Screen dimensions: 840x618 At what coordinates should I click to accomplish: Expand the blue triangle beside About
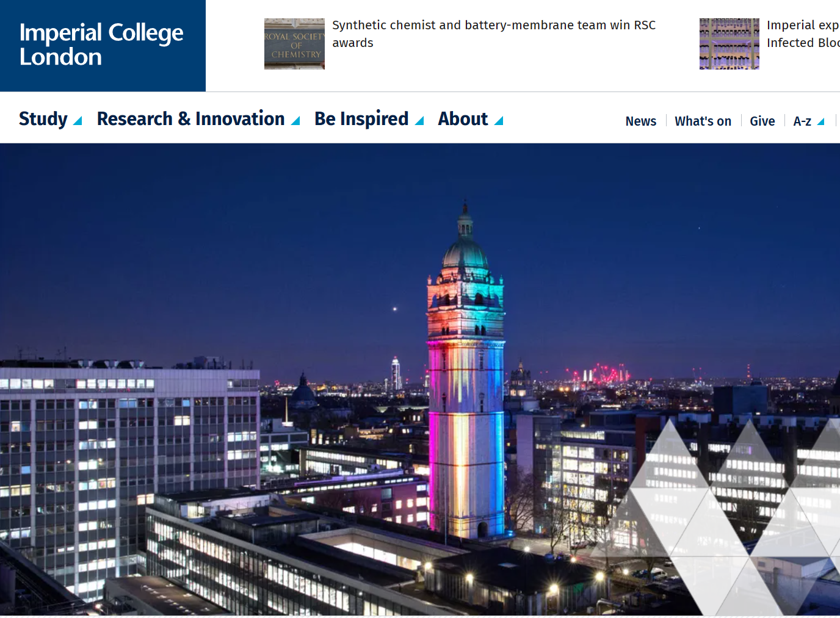click(499, 121)
